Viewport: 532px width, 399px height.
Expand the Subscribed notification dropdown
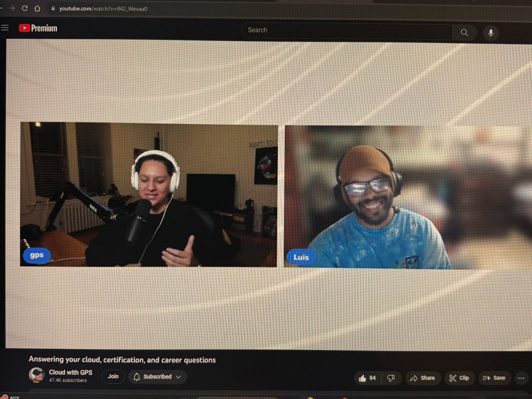pos(157,377)
